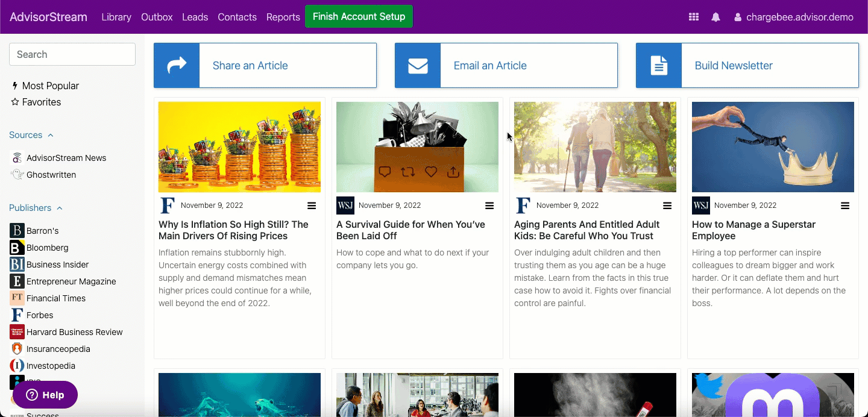This screenshot has width=868, height=417.
Task: Click the Build Newsletter document icon
Action: coord(659,65)
